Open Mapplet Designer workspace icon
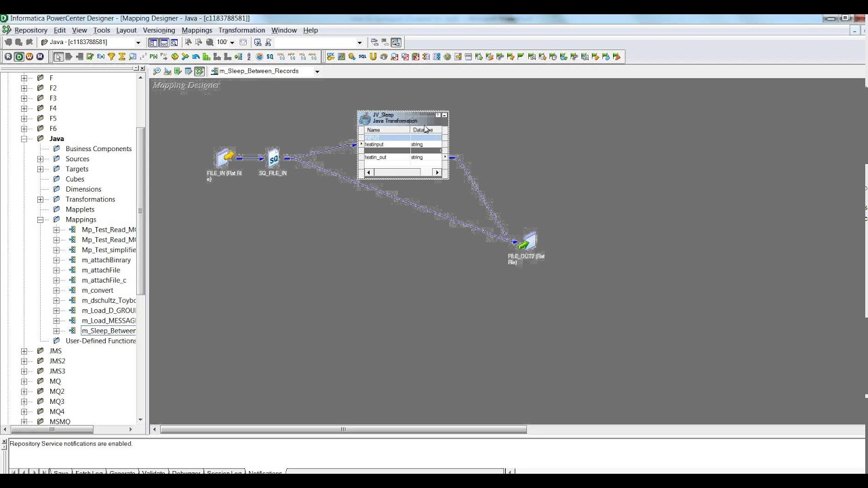868x488 pixels. click(188, 71)
